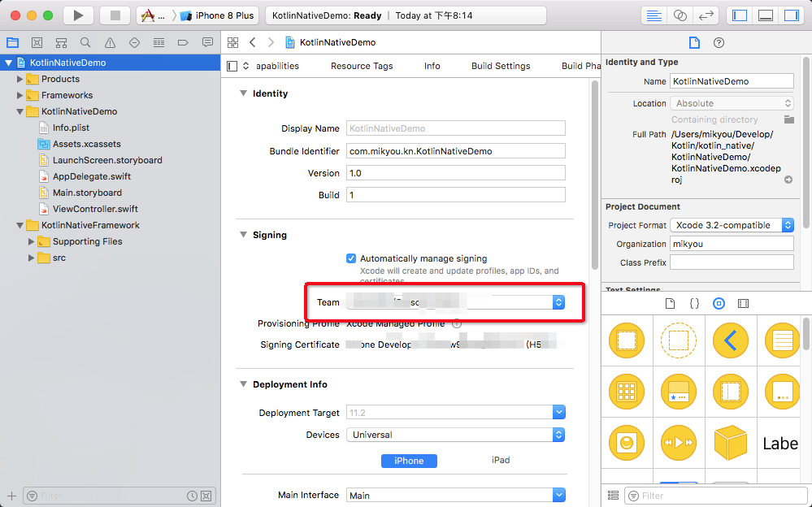Viewport: 812px width, 507px height.
Task: Toggle the projects and targets list
Action: 232,67
